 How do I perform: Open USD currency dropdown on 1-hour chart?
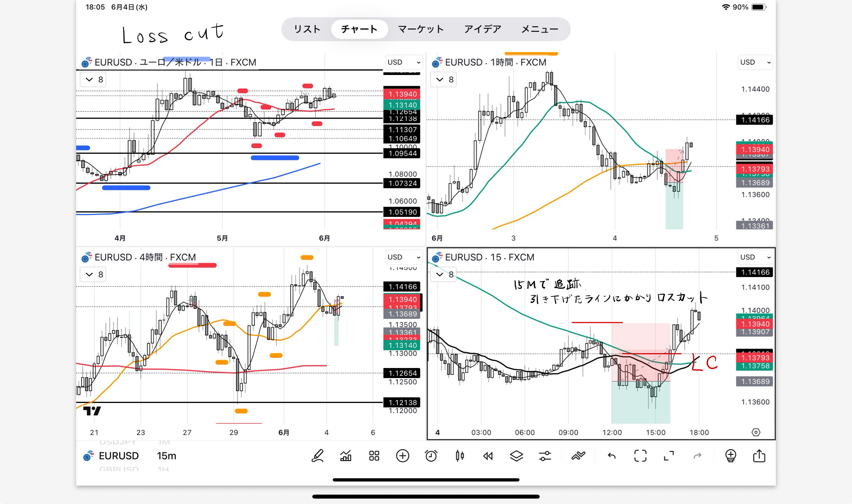coord(755,62)
